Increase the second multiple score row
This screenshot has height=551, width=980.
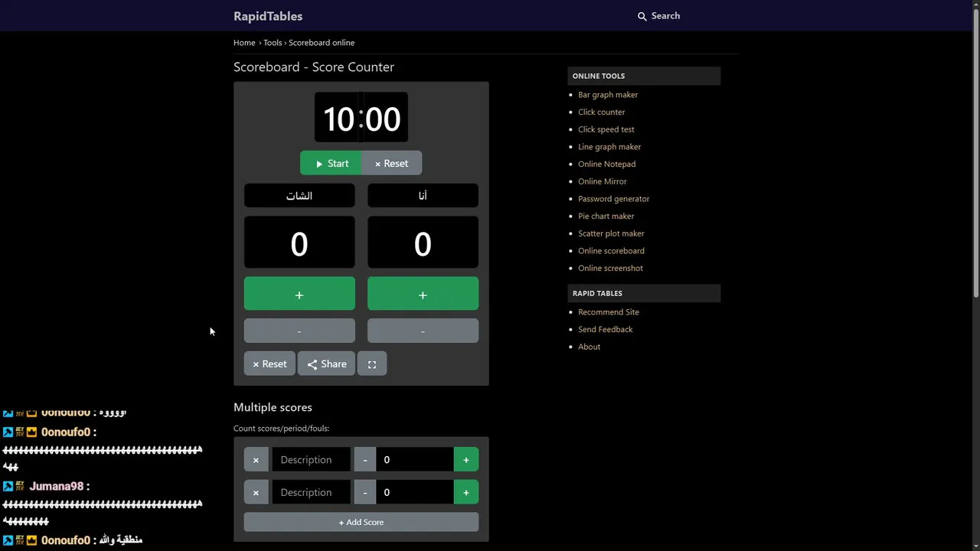pos(466,493)
